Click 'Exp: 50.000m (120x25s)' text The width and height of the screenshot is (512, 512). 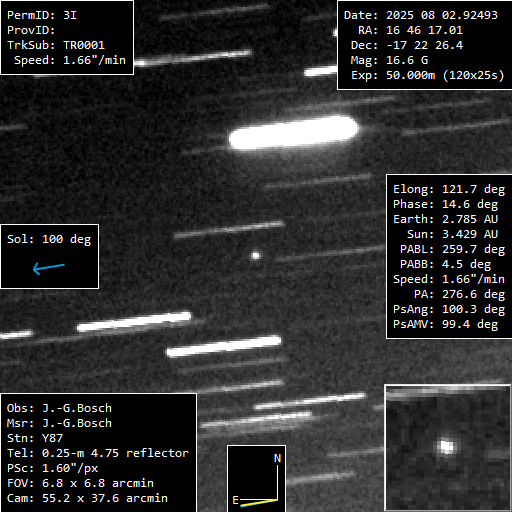click(428, 75)
